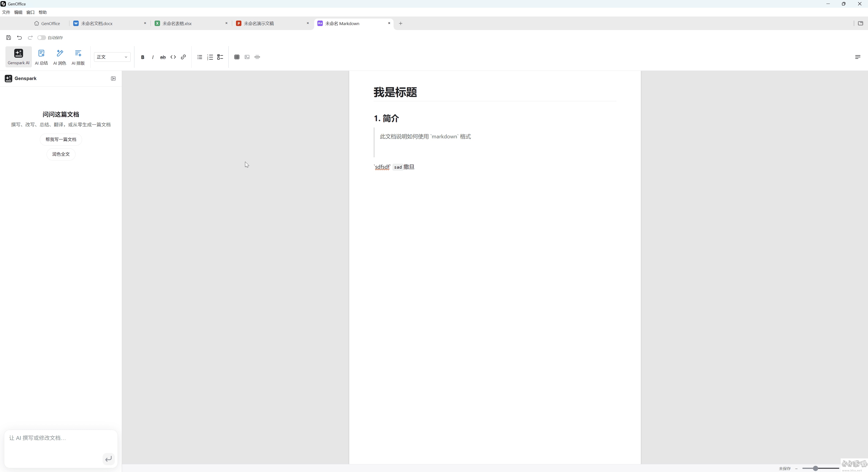Insert a numbered list
The image size is (868, 472).
point(210,57)
